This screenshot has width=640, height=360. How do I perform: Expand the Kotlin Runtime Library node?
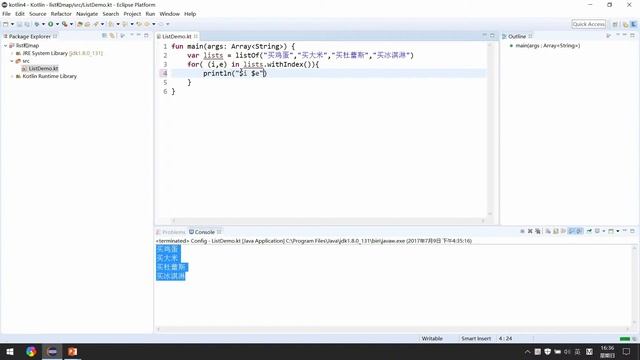pyautogui.click(x=12, y=76)
